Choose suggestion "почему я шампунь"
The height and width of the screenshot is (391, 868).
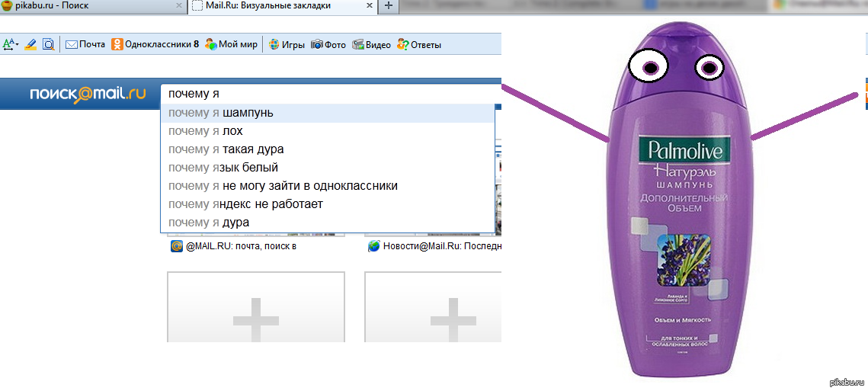[221, 113]
